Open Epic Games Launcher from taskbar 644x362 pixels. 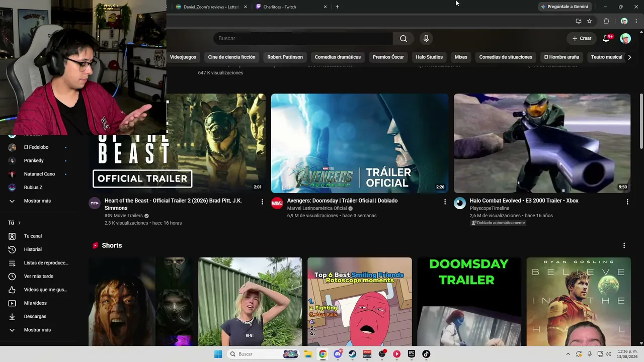tap(411, 354)
